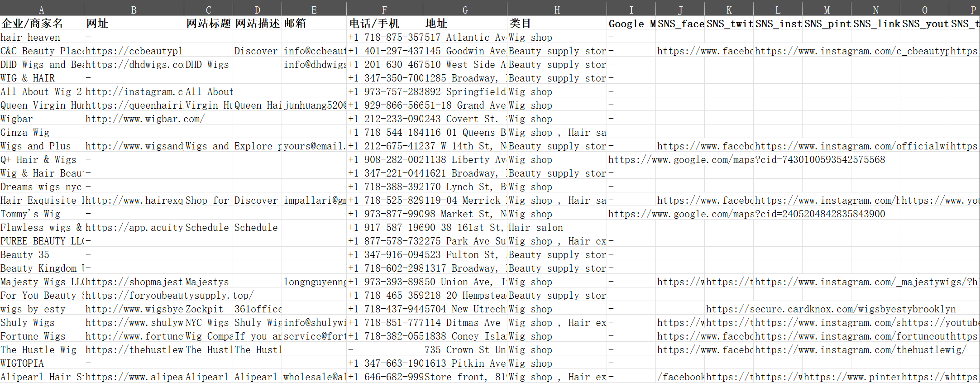Viewport: 980px width, 383px height.
Task: Open the wigbar.com website link
Action: (x=145, y=119)
